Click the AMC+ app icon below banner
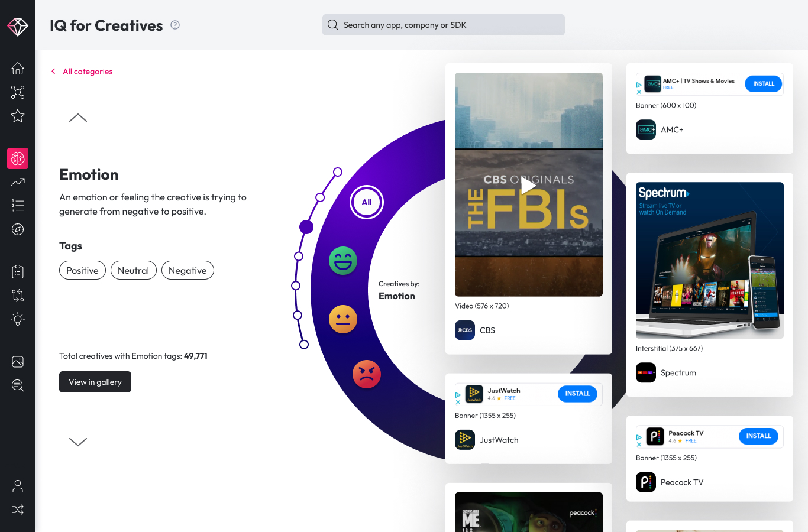The image size is (808, 532). pos(646,129)
